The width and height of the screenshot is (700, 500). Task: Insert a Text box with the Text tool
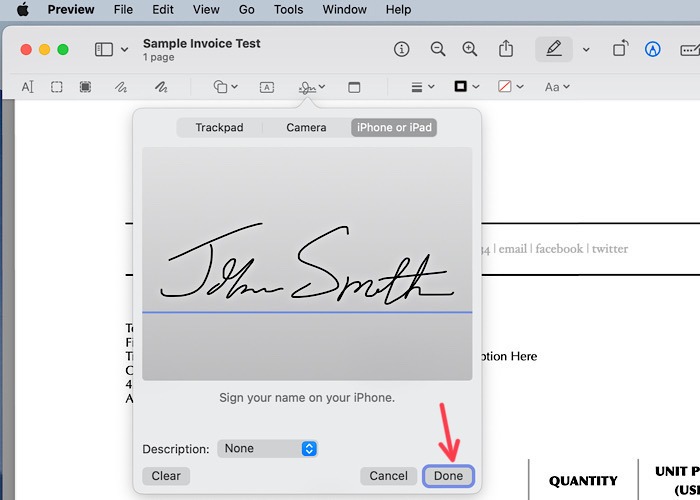[267, 87]
